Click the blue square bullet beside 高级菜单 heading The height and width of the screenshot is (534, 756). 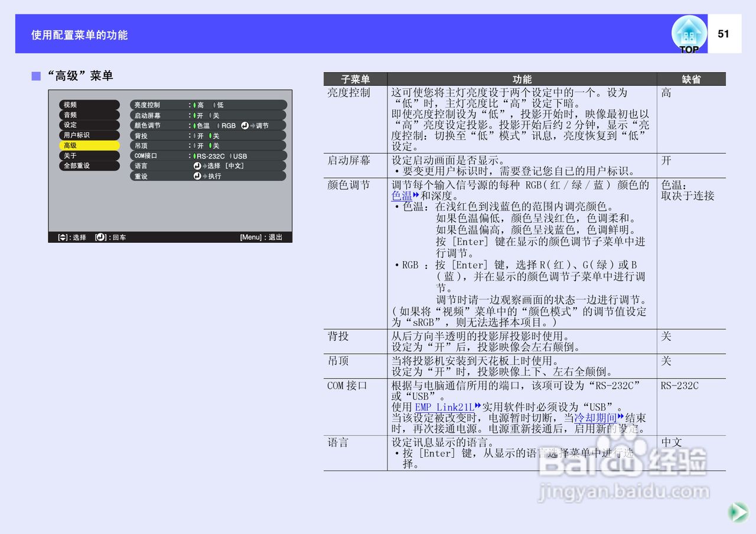click(35, 76)
